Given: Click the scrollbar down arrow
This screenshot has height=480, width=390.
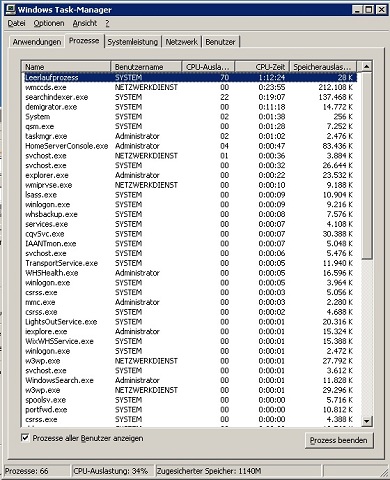Looking at the screenshot, I should coord(366,421).
